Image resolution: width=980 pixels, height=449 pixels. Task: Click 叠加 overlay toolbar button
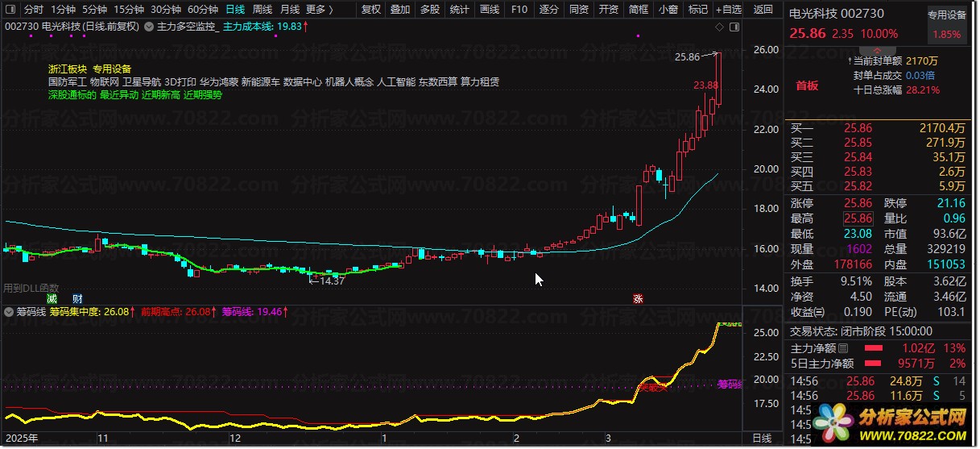399,10
